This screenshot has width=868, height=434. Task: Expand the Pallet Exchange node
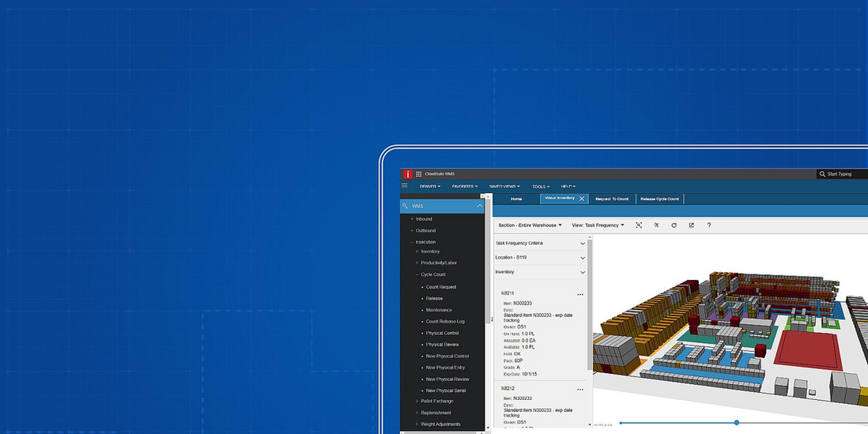pyautogui.click(x=417, y=402)
